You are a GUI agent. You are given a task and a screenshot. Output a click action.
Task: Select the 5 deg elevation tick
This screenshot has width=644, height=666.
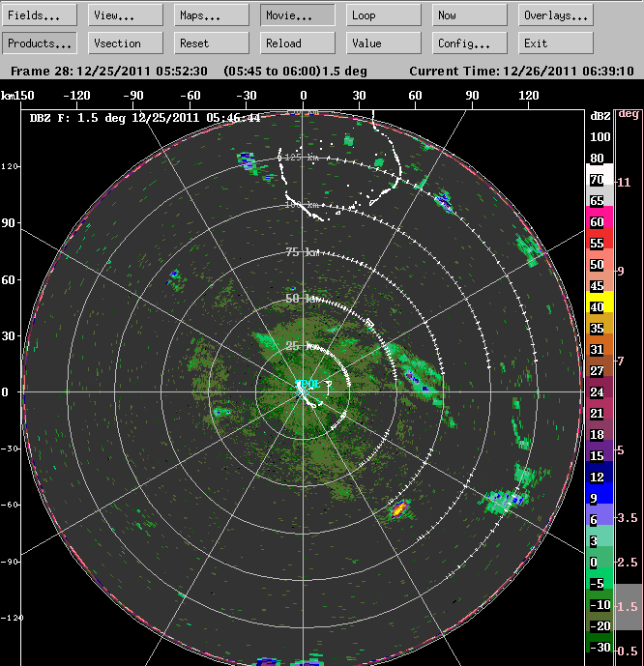[621, 450]
